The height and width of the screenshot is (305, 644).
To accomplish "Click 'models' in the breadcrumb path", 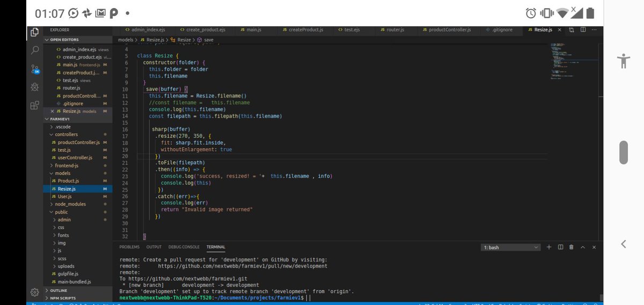I will click(126, 40).
